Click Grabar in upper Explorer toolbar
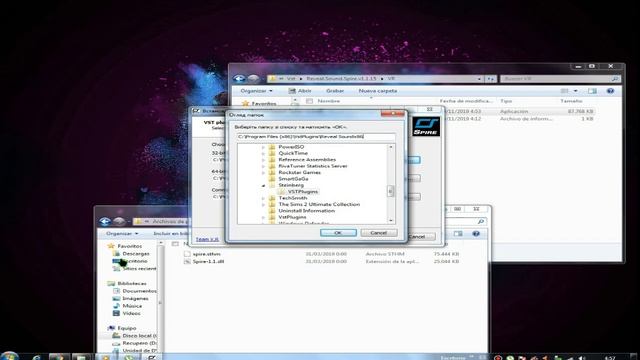Image resolution: width=640 pixels, height=360 pixels. tap(335, 91)
